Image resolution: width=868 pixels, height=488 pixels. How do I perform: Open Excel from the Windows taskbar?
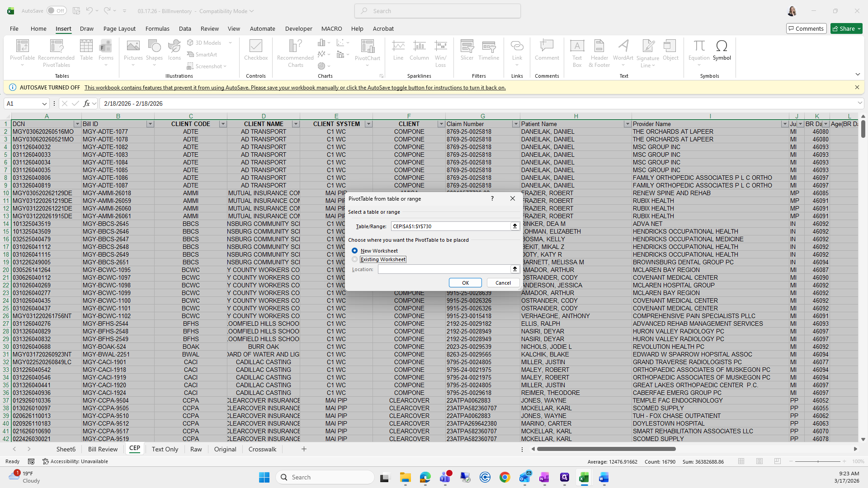pos(584,477)
